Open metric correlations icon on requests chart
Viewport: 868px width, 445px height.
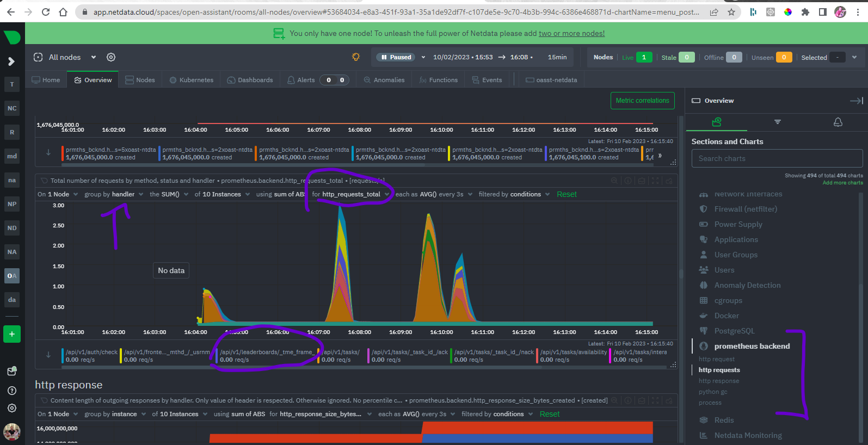[x=614, y=181]
